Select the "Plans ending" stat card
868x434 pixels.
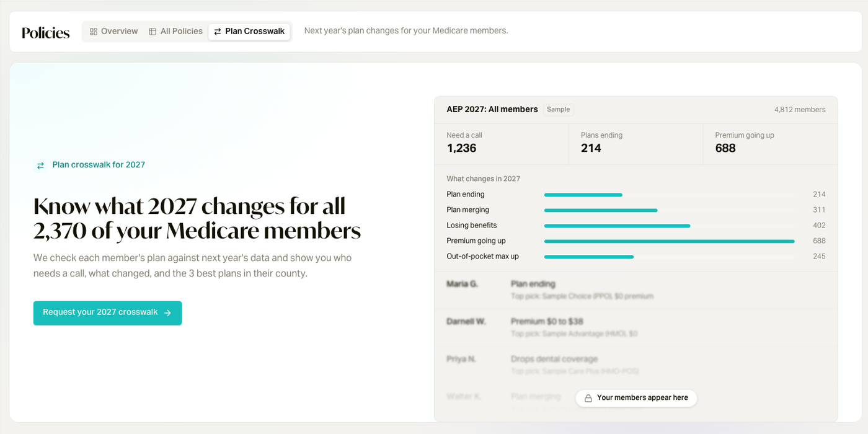(635, 144)
